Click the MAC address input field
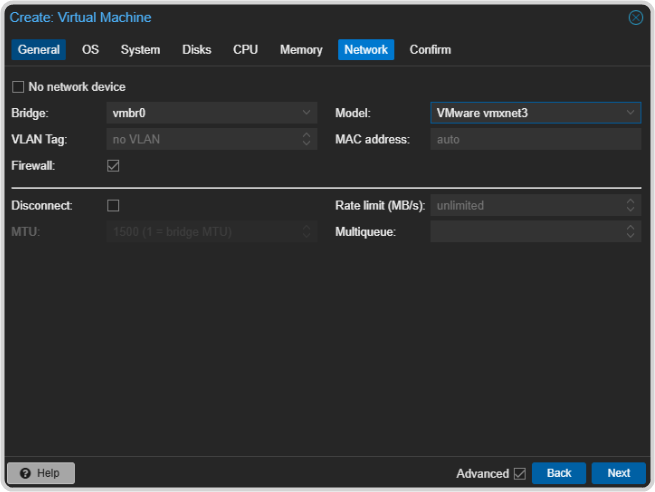Viewport: 655px width, 492px height. point(535,139)
